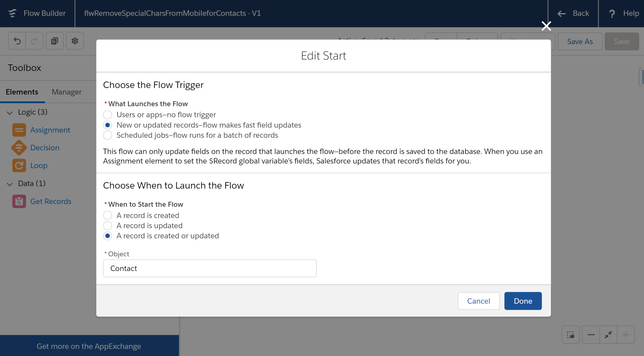Select New or updated records option
Screen dimensions: 644x356
pyautogui.click(x=108, y=125)
